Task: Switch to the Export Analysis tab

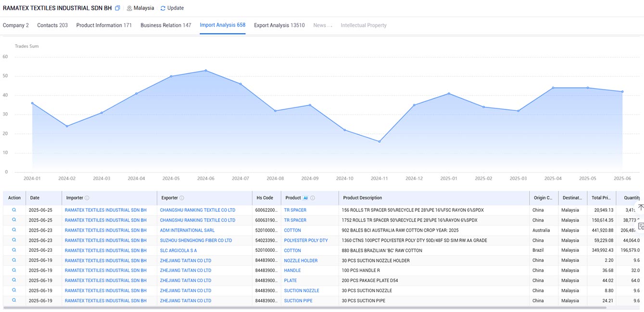Action: click(279, 25)
